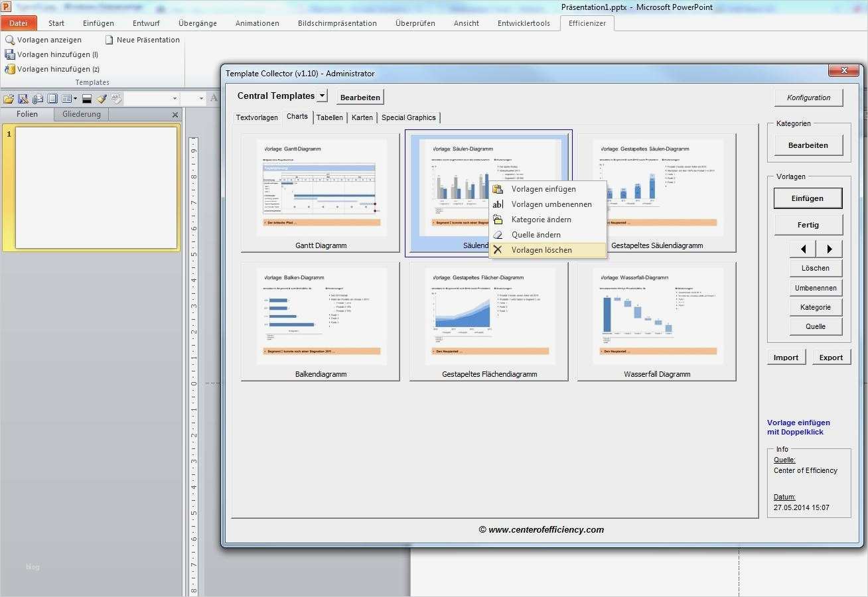Switch to the Start ribbon tab
The width and height of the screenshot is (868, 597).
click(56, 23)
